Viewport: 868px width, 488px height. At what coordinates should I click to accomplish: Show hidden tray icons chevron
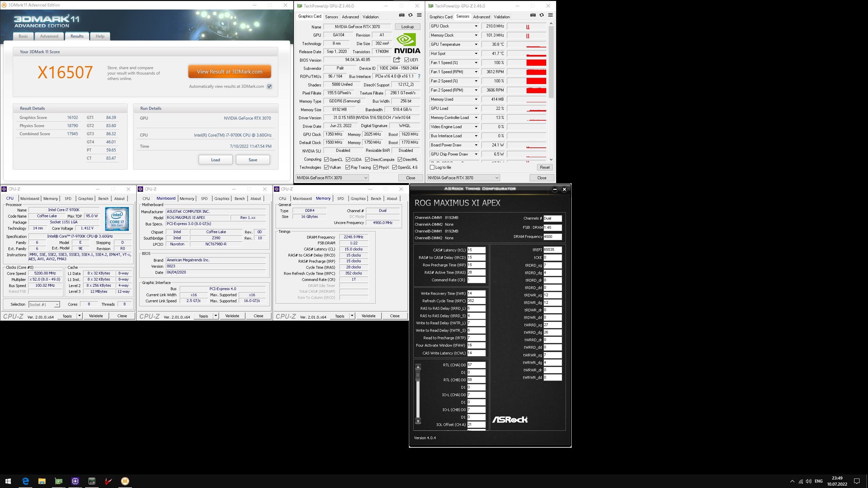point(792,481)
